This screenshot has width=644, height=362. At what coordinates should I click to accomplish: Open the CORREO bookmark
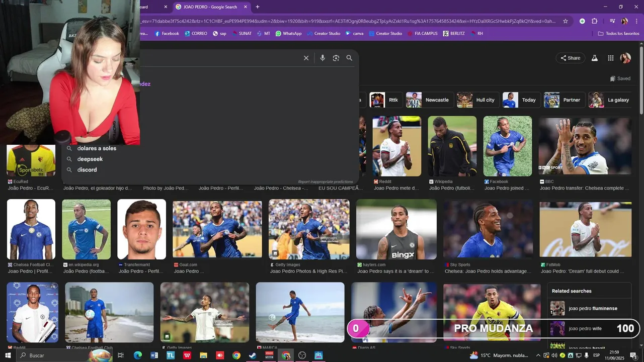[x=196, y=34]
